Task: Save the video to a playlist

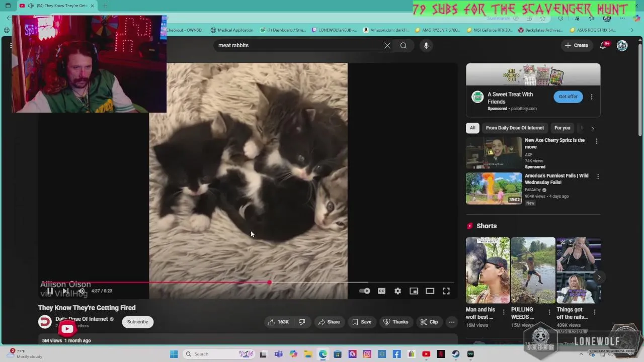Action: point(362,322)
